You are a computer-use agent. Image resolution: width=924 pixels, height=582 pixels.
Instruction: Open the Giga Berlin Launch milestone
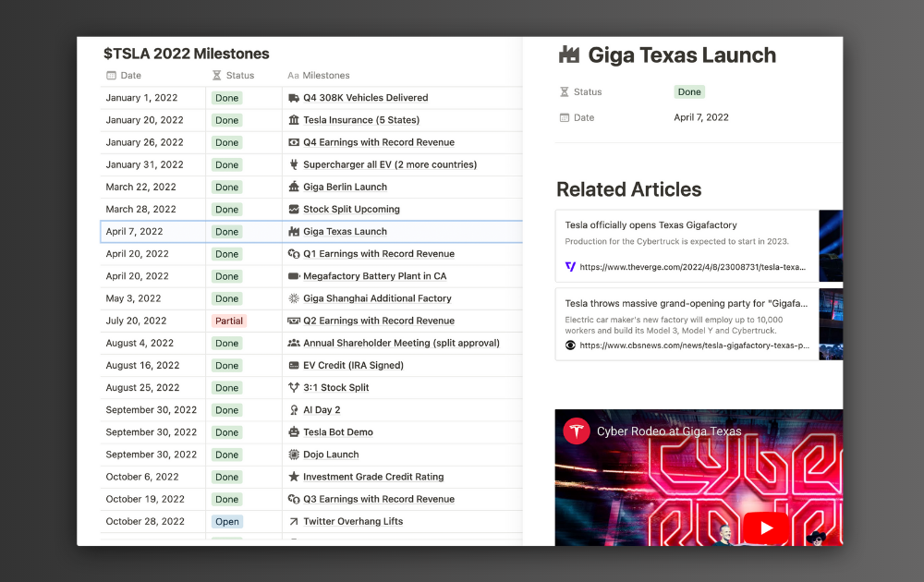pyautogui.click(x=345, y=187)
